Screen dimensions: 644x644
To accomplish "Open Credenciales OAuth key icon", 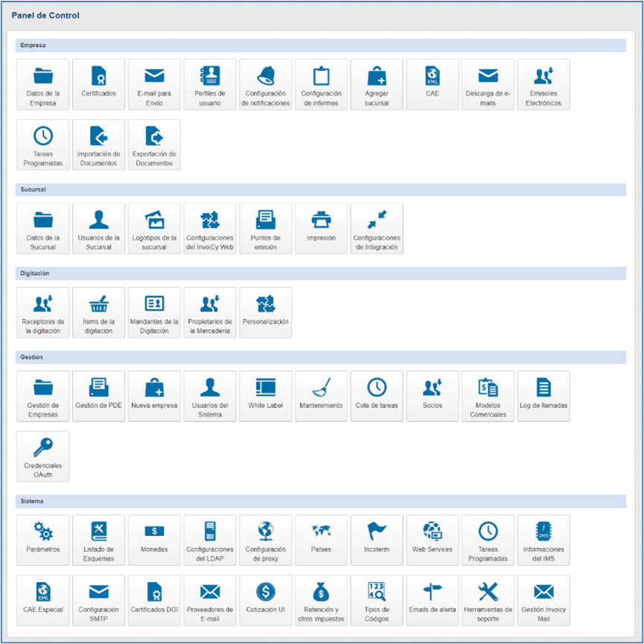I will click(42, 447).
